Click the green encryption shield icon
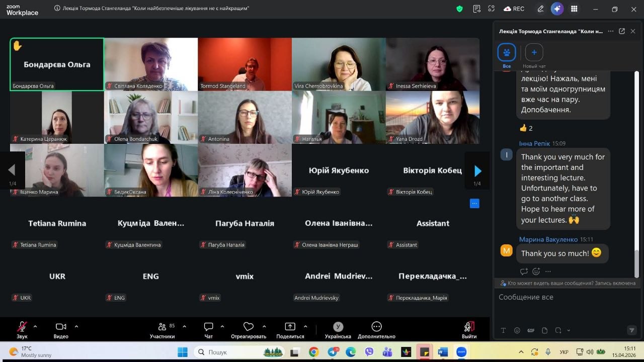The width and height of the screenshot is (644, 362). coord(459,9)
